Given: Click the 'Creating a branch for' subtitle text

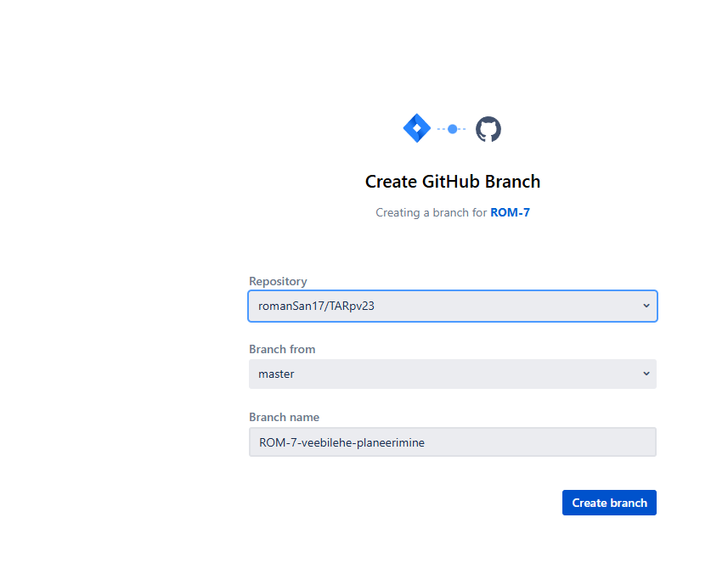Looking at the screenshot, I should click(431, 212).
